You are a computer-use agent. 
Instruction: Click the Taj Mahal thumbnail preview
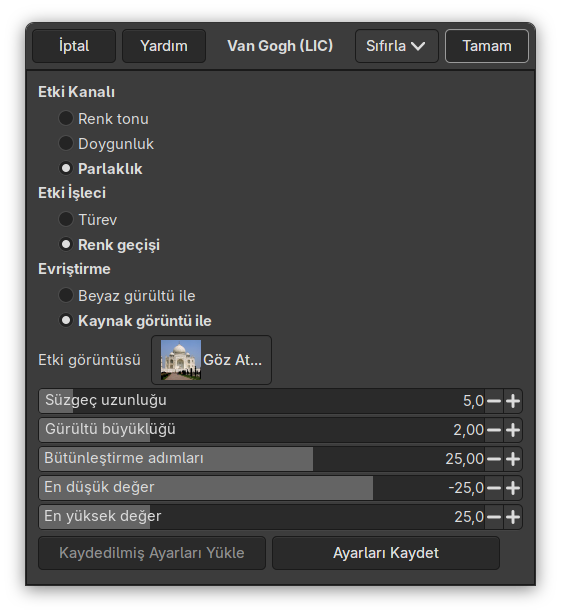tap(181, 360)
